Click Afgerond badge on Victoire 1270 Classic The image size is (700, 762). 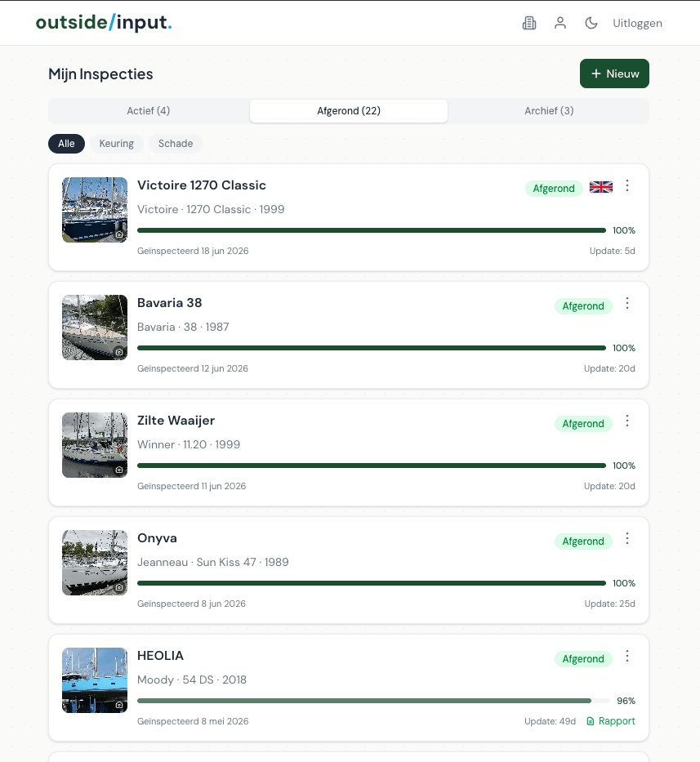[554, 189]
